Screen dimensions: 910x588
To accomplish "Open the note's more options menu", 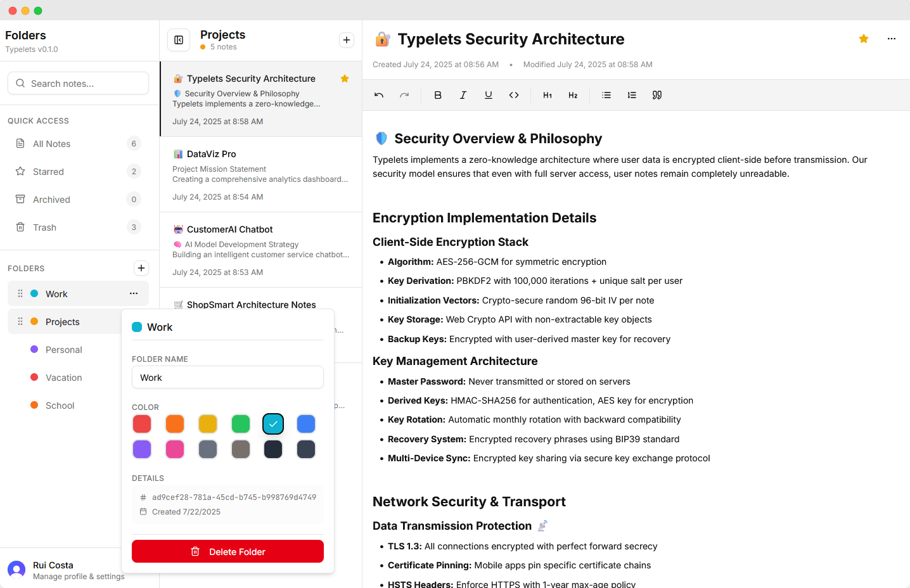I will 892,39.
